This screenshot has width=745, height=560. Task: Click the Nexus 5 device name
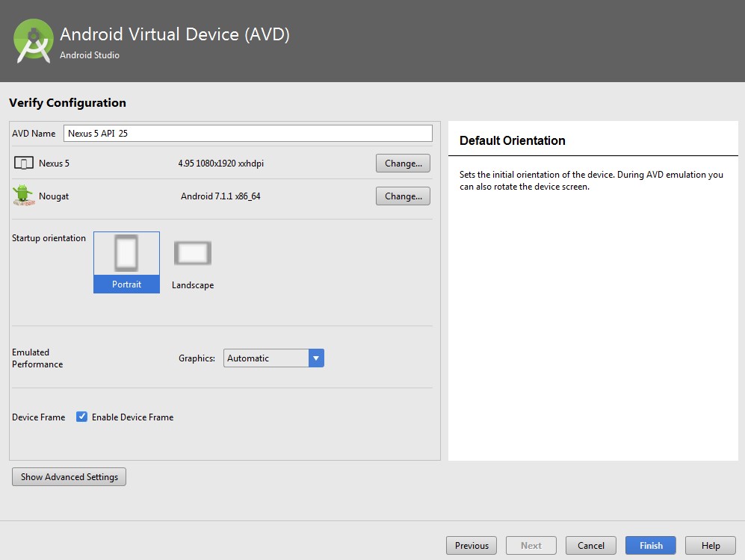pos(54,164)
